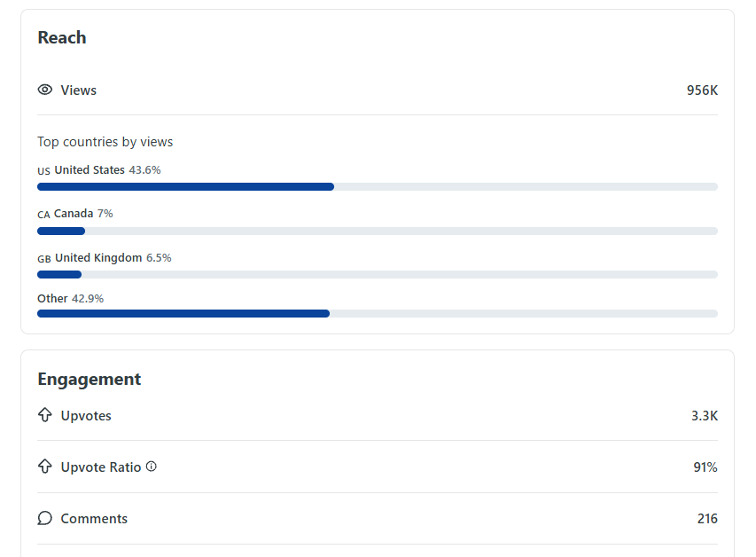Click the upvote arrow beside Upvote Ratio
This screenshot has width=756, height=557.
[x=44, y=467]
